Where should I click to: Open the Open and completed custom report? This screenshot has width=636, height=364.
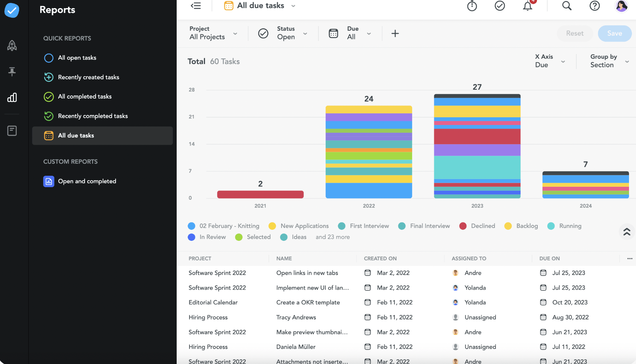coord(87,181)
